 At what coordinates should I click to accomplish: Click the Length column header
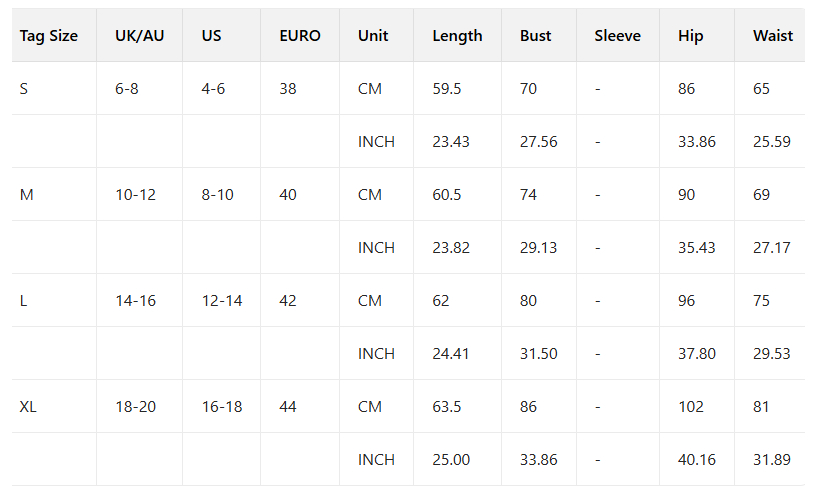click(457, 36)
